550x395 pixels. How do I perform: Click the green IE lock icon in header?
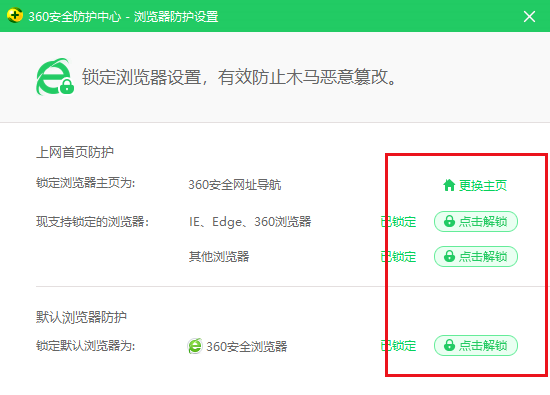click(x=55, y=77)
